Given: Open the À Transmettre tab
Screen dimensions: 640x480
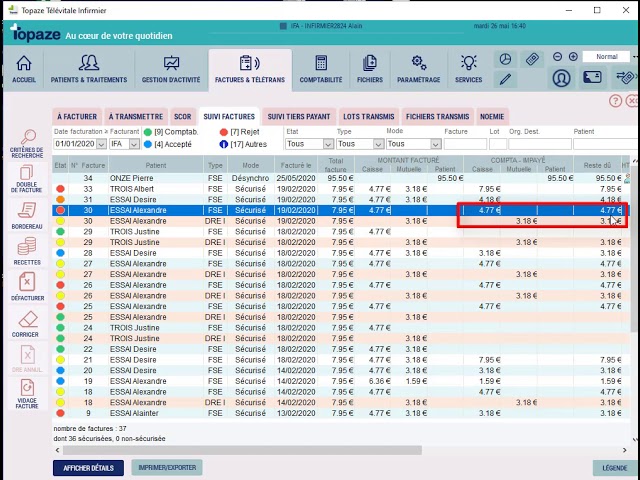Looking at the screenshot, I should click(x=135, y=117).
